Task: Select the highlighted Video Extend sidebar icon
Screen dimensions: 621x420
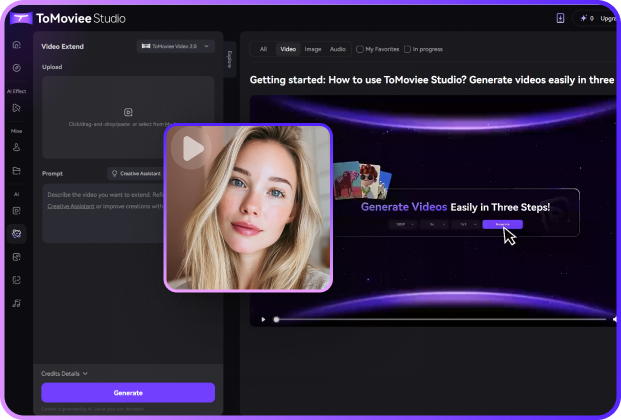Action: coord(17,233)
